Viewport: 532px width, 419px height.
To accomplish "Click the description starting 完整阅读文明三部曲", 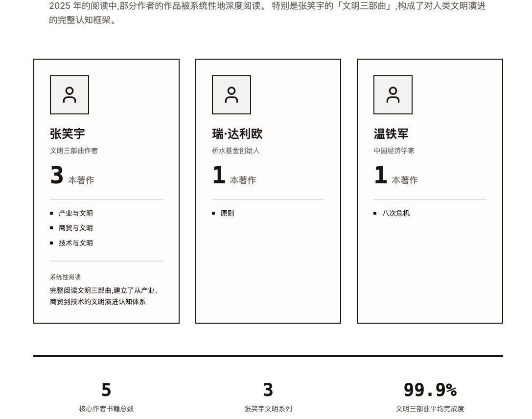I will pyautogui.click(x=104, y=296).
